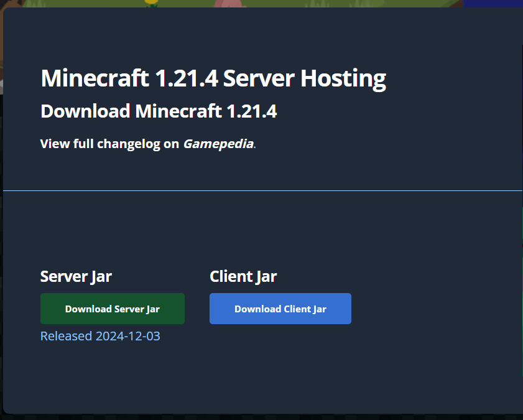Open the Gamepedia changelog link
This screenshot has width=523, height=420.
point(218,144)
